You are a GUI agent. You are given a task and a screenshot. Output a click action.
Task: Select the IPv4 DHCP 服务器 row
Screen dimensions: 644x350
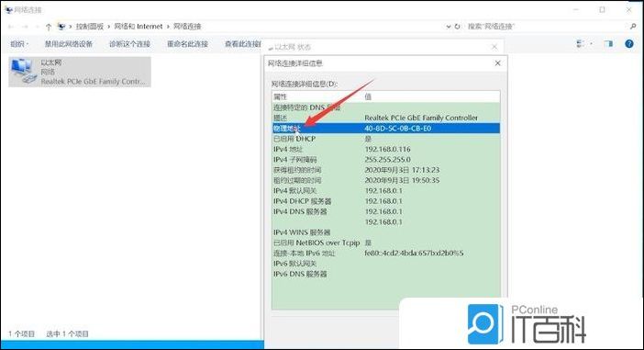tap(386, 201)
